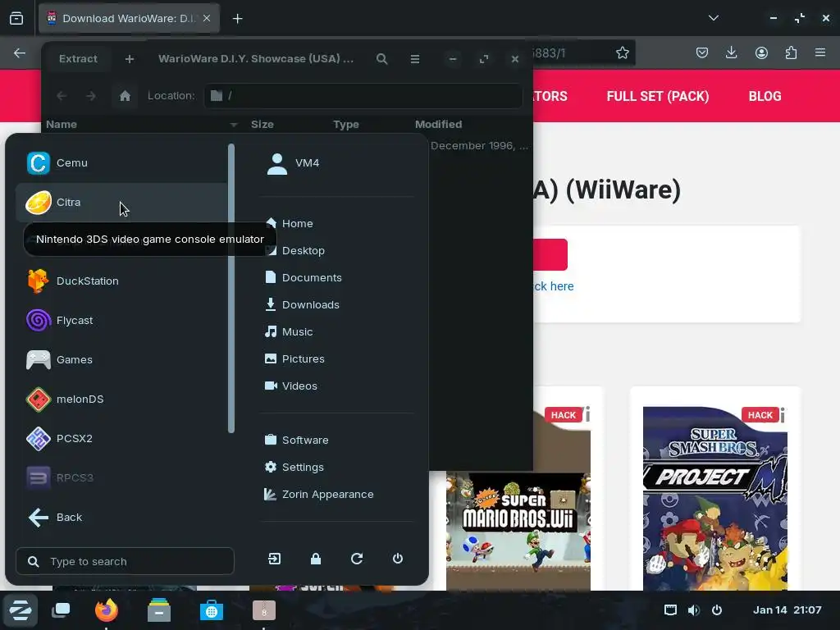Open the Flycast emulator
This screenshot has height=630, width=840.
(x=121, y=321)
